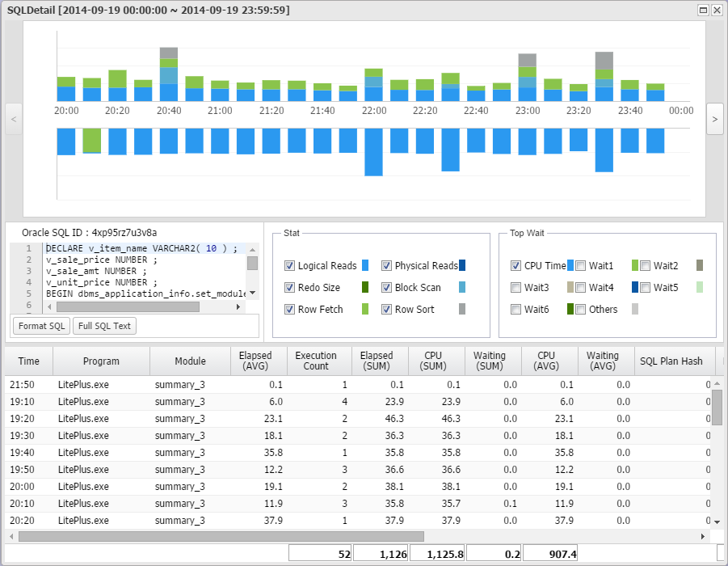This screenshot has width=728, height=566.
Task: Click the table scroll-left arrow
Action: tap(11, 536)
